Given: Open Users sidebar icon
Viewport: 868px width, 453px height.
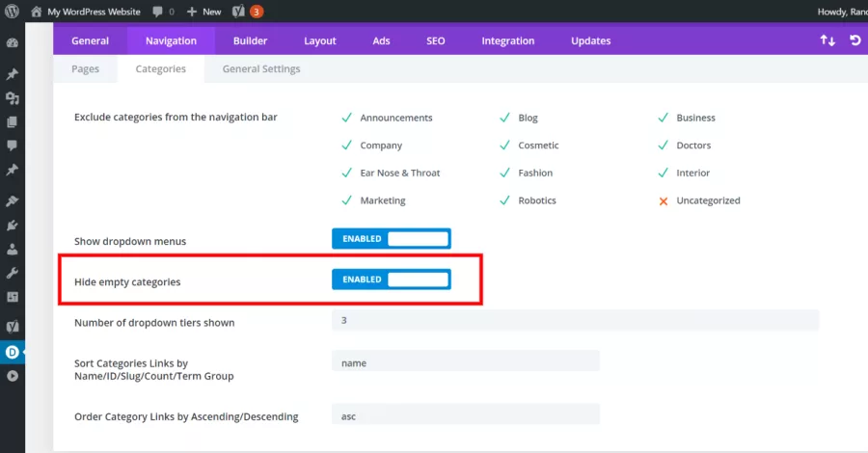Looking at the screenshot, I should (13, 249).
